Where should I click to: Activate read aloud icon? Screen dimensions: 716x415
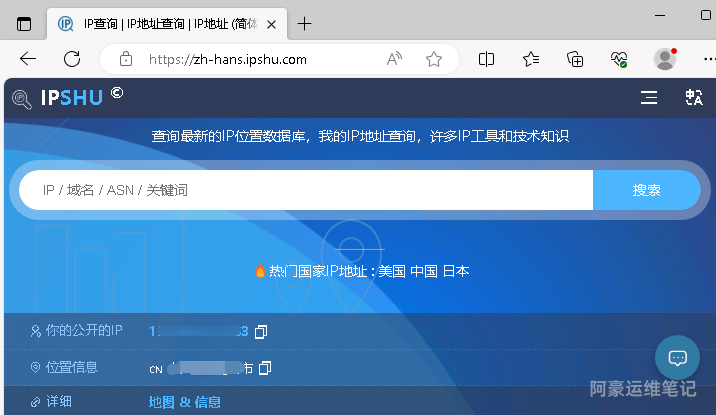(394, 59)
